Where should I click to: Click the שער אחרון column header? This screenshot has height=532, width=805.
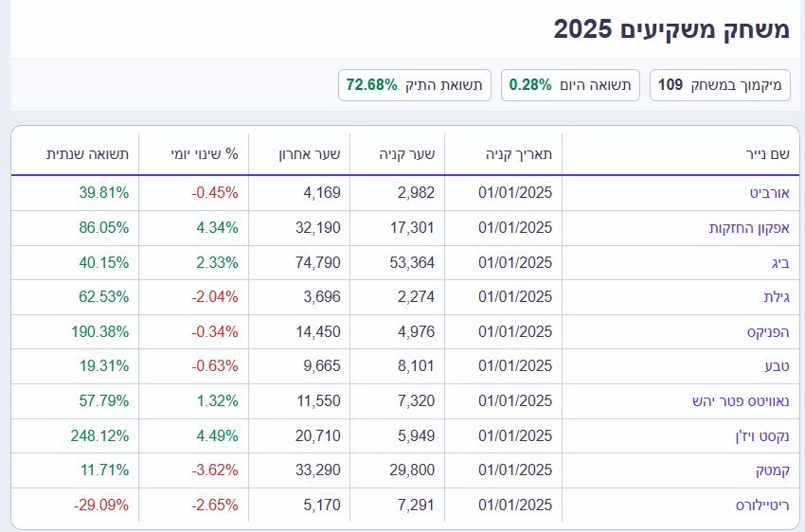point(310,154)
